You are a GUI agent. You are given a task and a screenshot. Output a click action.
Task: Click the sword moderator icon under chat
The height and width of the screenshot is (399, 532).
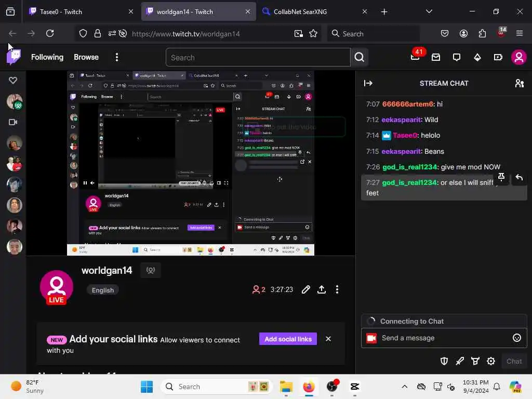pos(460,361)
